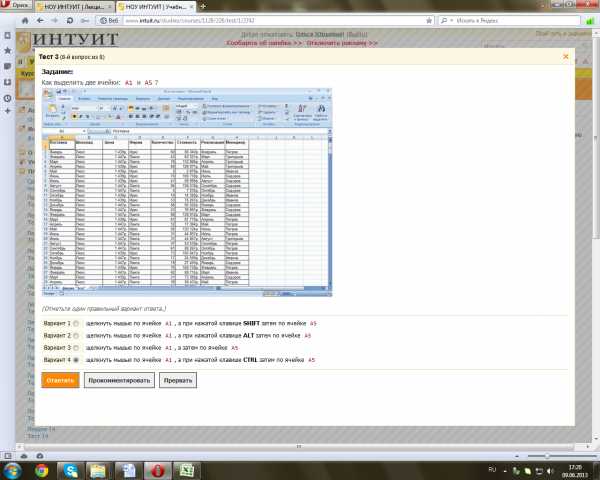Open File Explorer from taskbar
The image size is (600, 480).
pyautogui.click(x=98, y=471)
